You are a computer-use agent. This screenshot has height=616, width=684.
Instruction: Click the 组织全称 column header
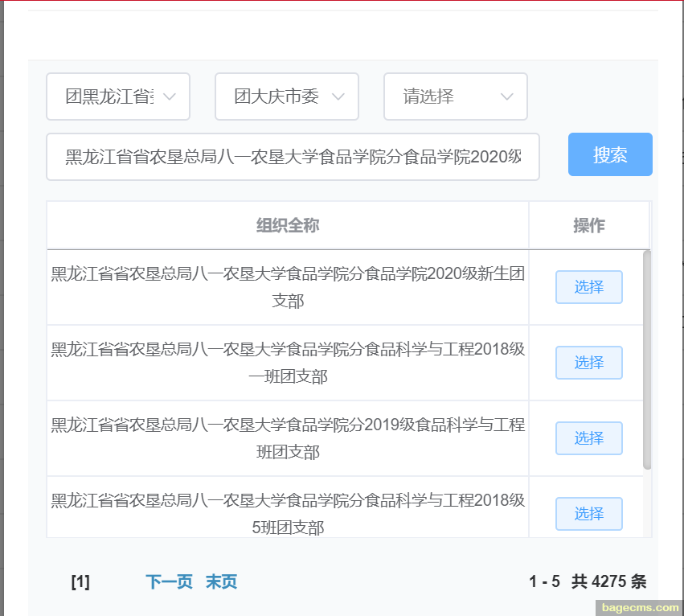tap(288, 225)
